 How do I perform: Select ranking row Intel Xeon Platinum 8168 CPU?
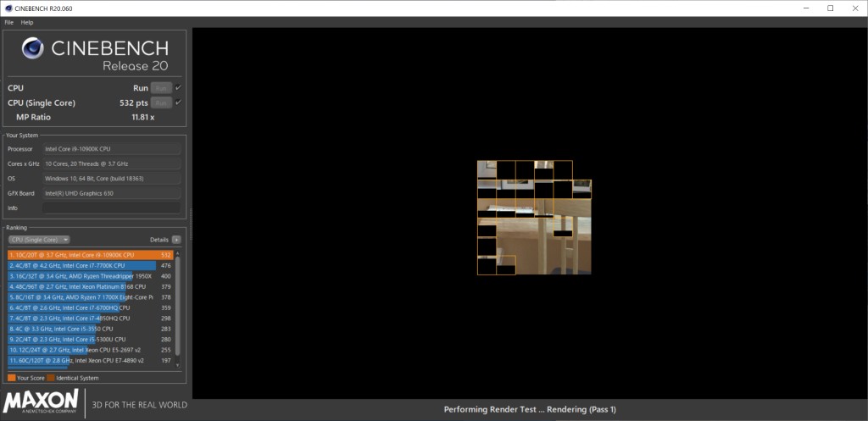point(90,286)
